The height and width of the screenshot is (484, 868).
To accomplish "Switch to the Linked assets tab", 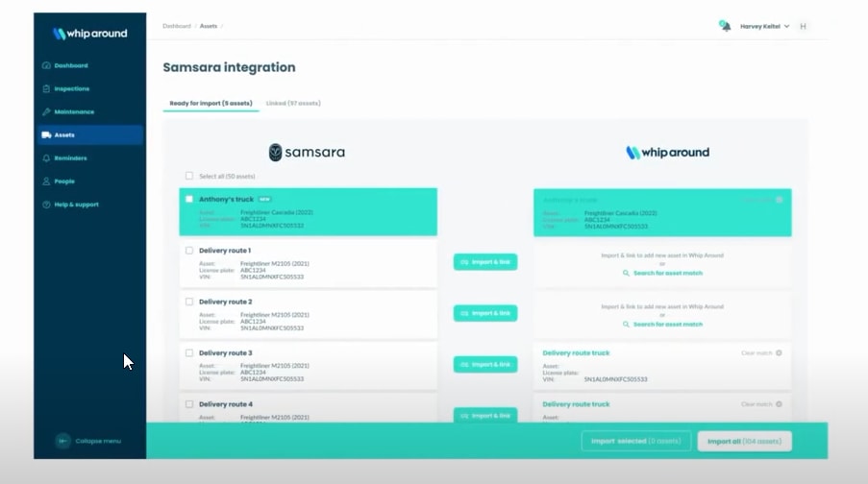I will (293, 104).
